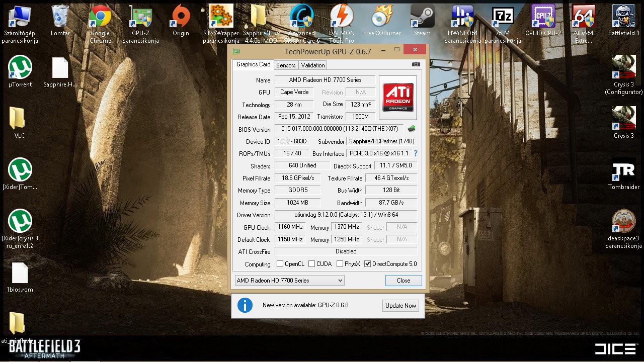Toggle the CUDA checkbox
The width and height of the screenshot is (644, 362).
312,264
